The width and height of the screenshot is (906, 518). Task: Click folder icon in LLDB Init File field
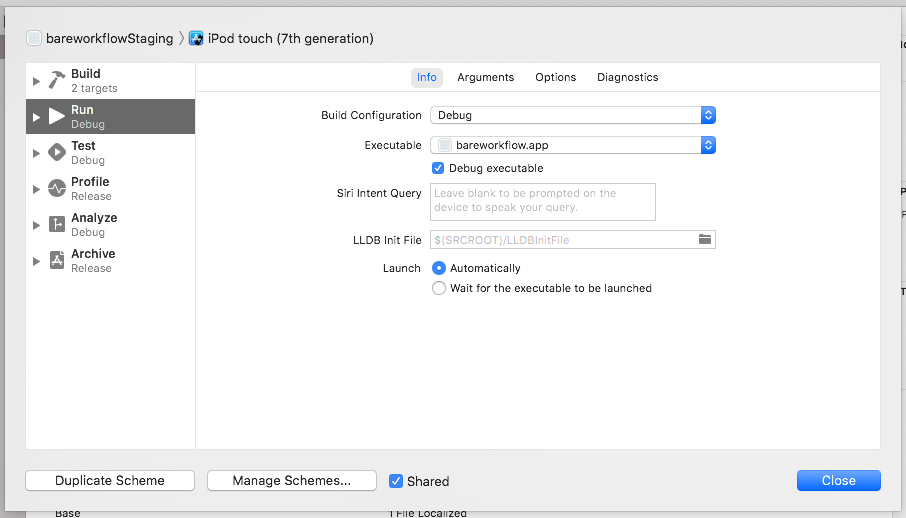tap(704, 239)
